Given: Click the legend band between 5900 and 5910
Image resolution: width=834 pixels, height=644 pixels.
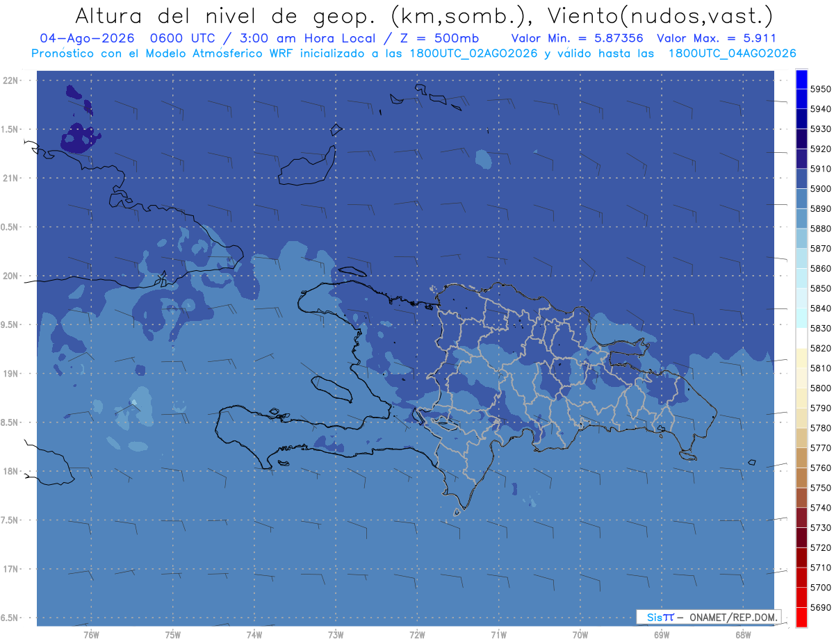Looking at the screenshot, I should (801, 179).
